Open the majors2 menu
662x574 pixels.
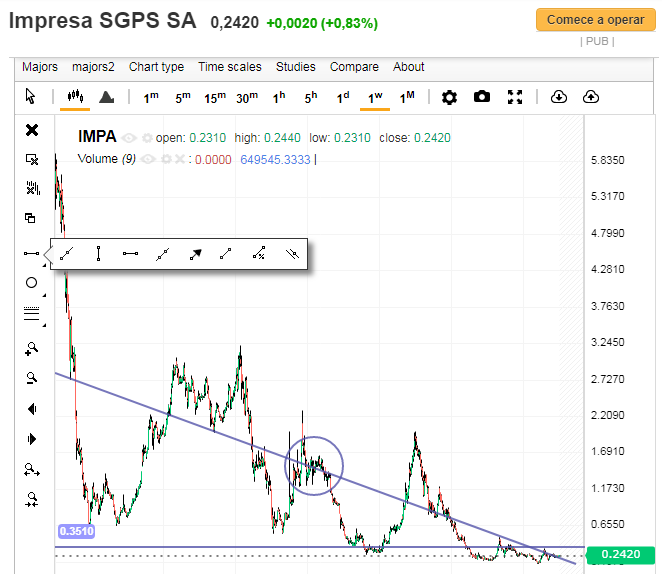(x=93, y=67)
